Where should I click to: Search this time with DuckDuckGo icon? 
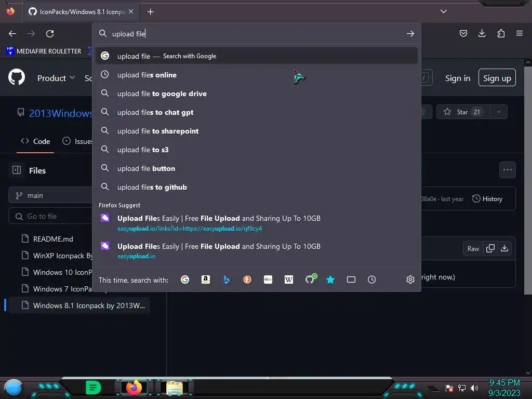coord(247,280)
